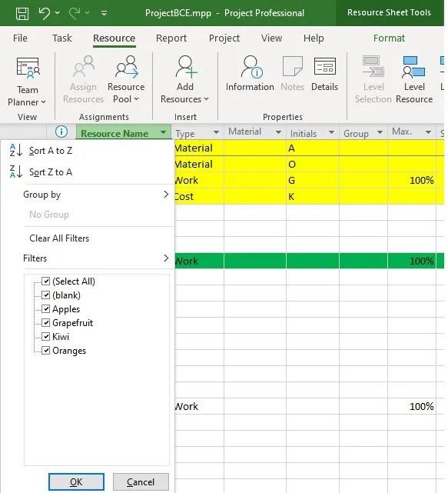
Task: Uncheck the Grapefruit filter checkbox
Action: pyautogui.click(x=46, y=322)
